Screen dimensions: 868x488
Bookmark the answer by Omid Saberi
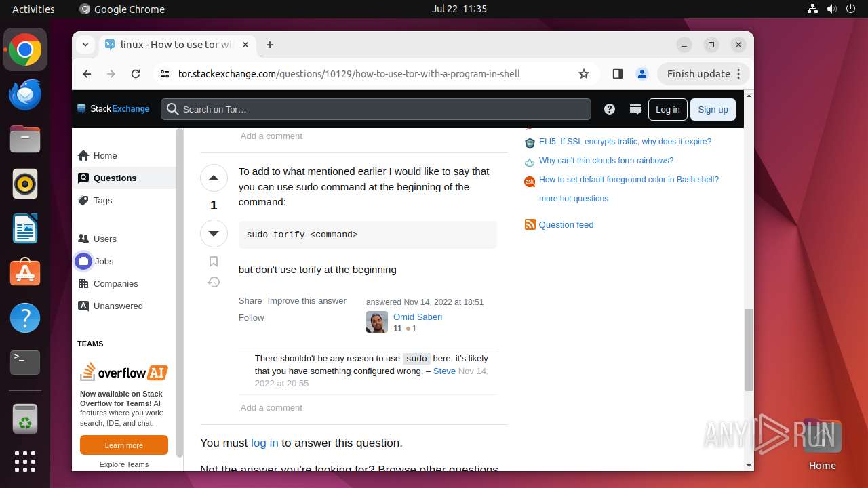(214, 261)
